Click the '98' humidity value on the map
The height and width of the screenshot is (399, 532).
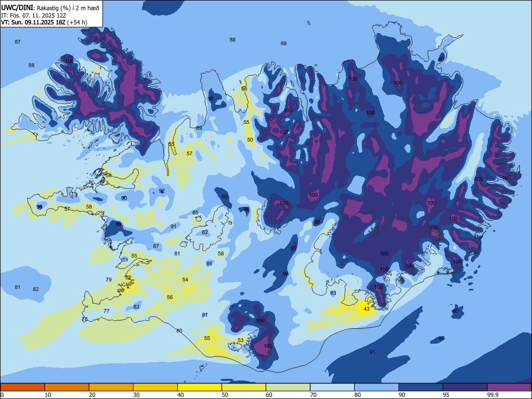pos(118,223)
